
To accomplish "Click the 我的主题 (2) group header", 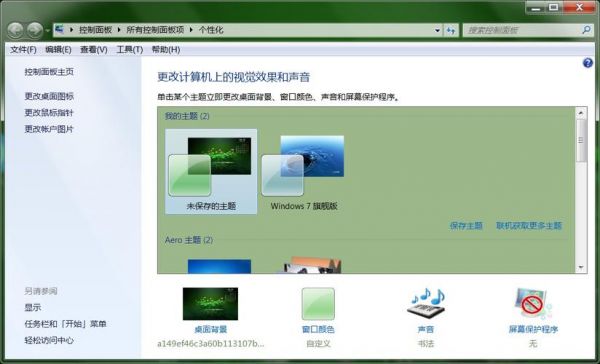I will (x=187, y=116).
